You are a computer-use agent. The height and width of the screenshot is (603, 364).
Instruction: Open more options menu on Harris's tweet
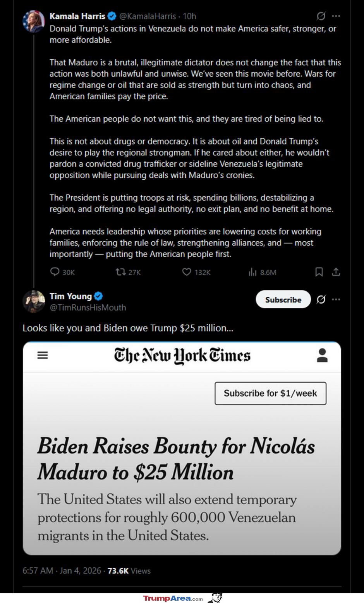[x=336, y=16]
